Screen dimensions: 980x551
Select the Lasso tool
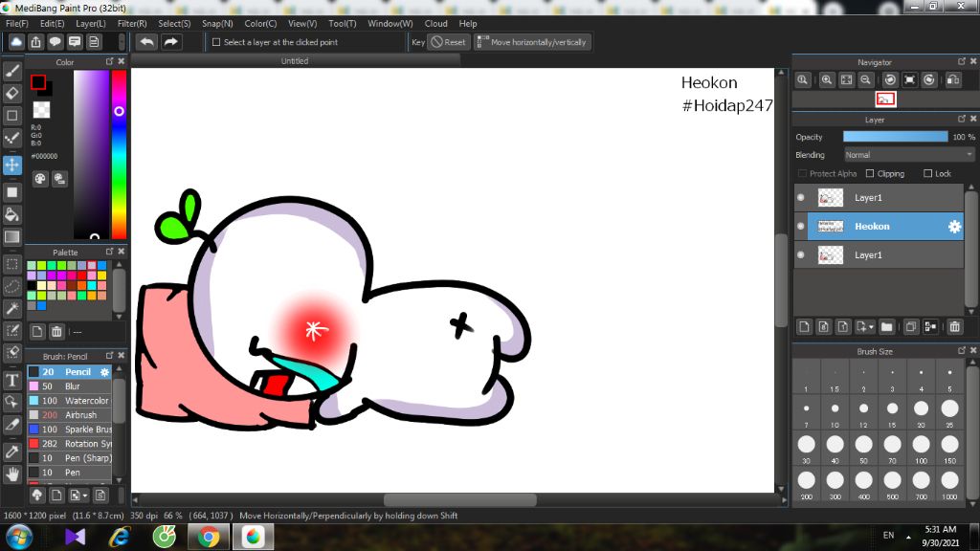click(11, 286)
